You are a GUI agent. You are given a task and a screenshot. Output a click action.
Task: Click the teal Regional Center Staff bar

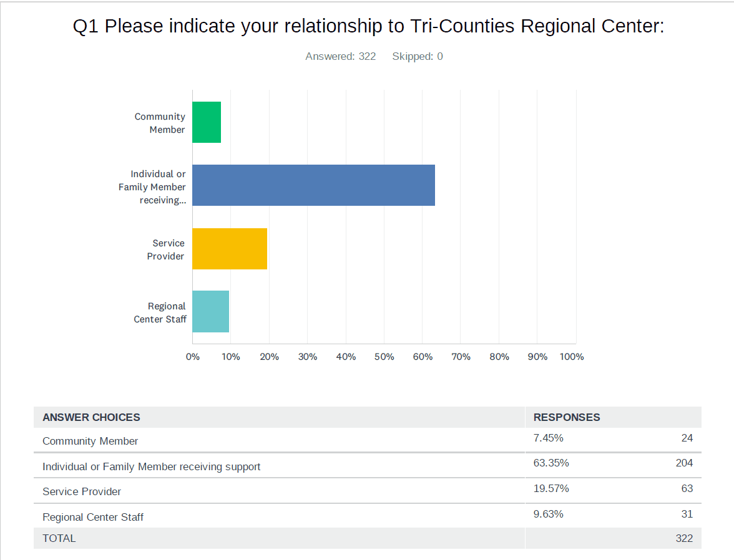(211, 312)
